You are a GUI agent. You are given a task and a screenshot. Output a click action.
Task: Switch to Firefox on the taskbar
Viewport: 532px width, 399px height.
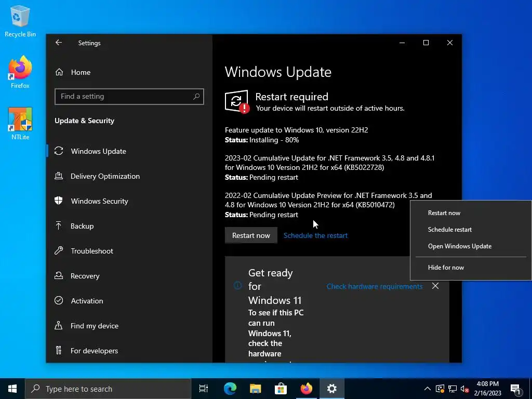[x=307, y=389]
